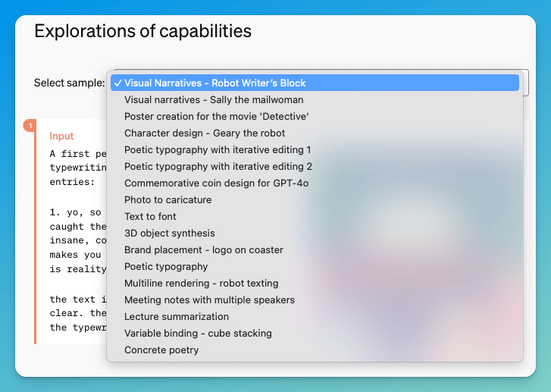Viewport: 551px width, 392px height.
Task: Choose Poetic typography with iterative editing 2
Action: coord(315,167)
